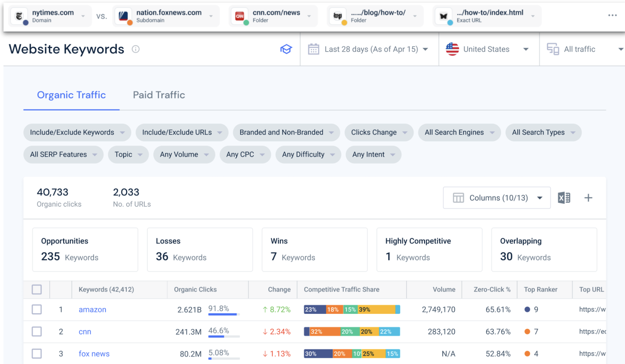Open the Any Volume filter

tap(184, 155)
